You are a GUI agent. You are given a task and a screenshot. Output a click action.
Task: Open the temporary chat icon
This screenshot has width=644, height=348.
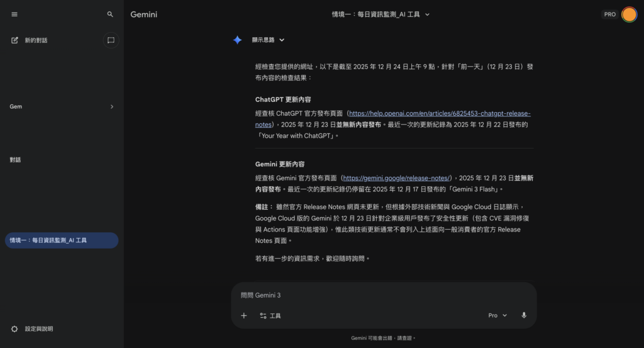111,40
